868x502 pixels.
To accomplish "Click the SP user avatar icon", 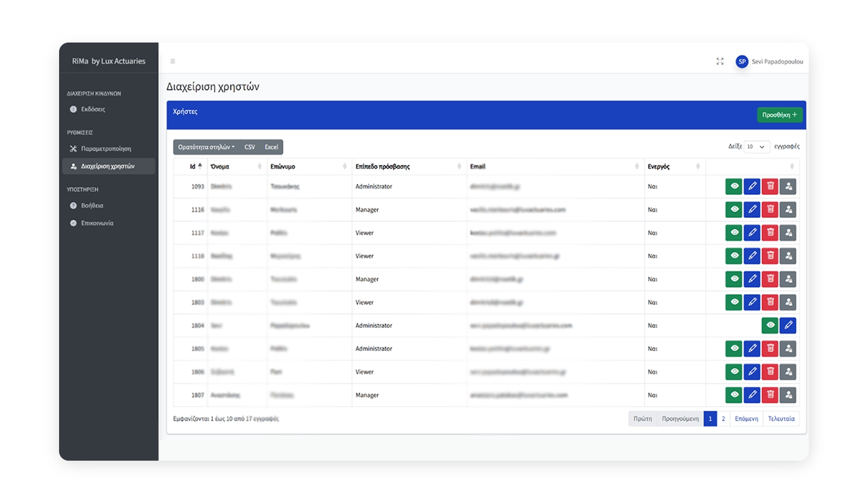I will point(742,61).
